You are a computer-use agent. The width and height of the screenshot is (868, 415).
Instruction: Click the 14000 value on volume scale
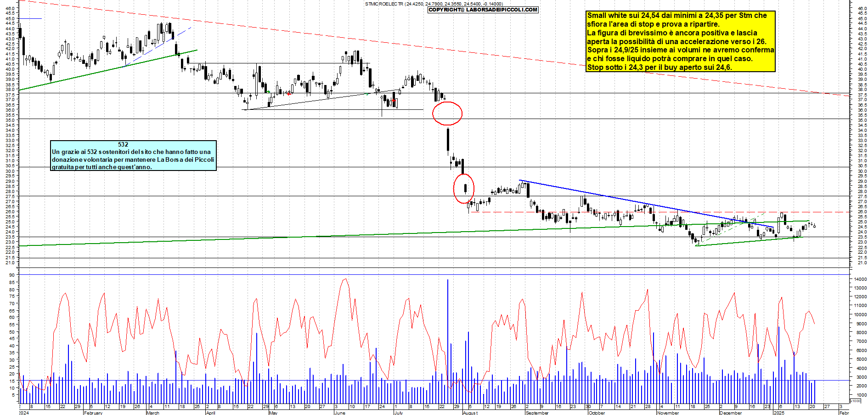pos(860,279)
